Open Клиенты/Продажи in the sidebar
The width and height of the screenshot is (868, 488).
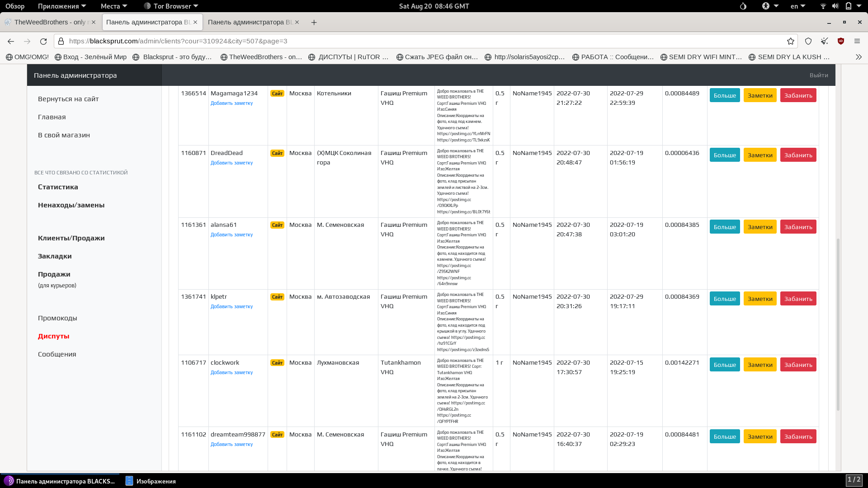pos(71,238)
